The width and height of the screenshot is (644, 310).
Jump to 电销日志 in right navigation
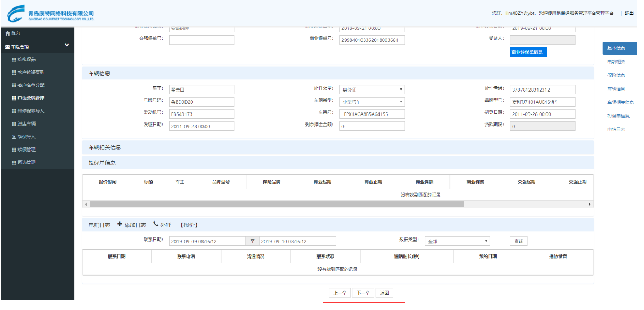[616, 129]
